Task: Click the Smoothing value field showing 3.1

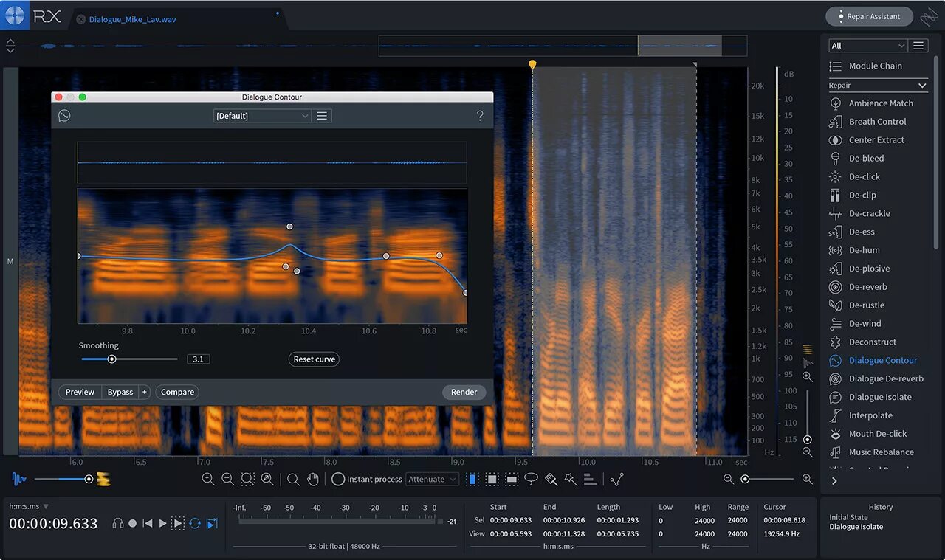Action: click(x=198, y=359)
